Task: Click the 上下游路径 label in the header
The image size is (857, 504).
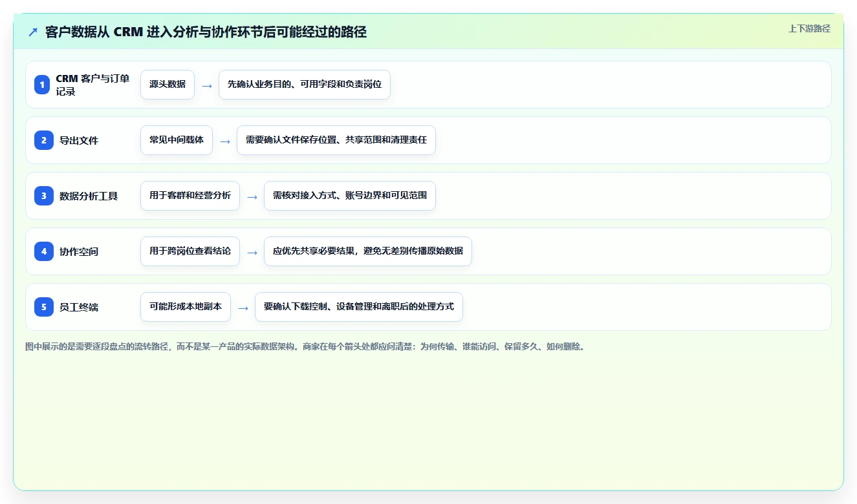Action: pyautogui.click(x=809, y=28)
